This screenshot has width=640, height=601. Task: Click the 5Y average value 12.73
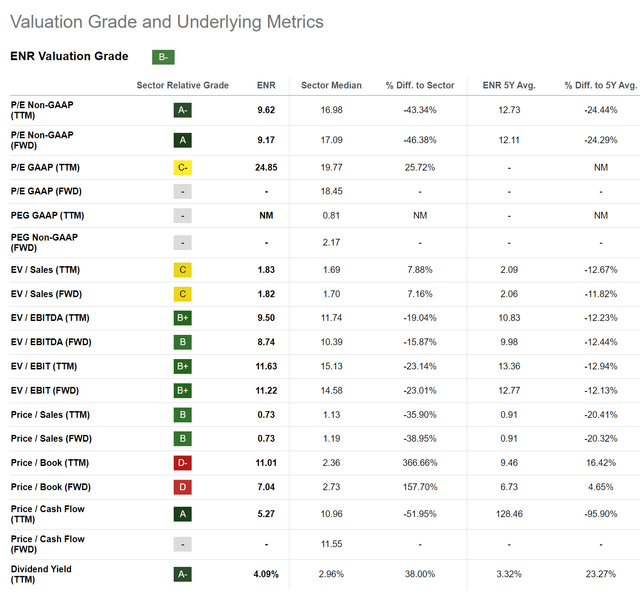509,110
